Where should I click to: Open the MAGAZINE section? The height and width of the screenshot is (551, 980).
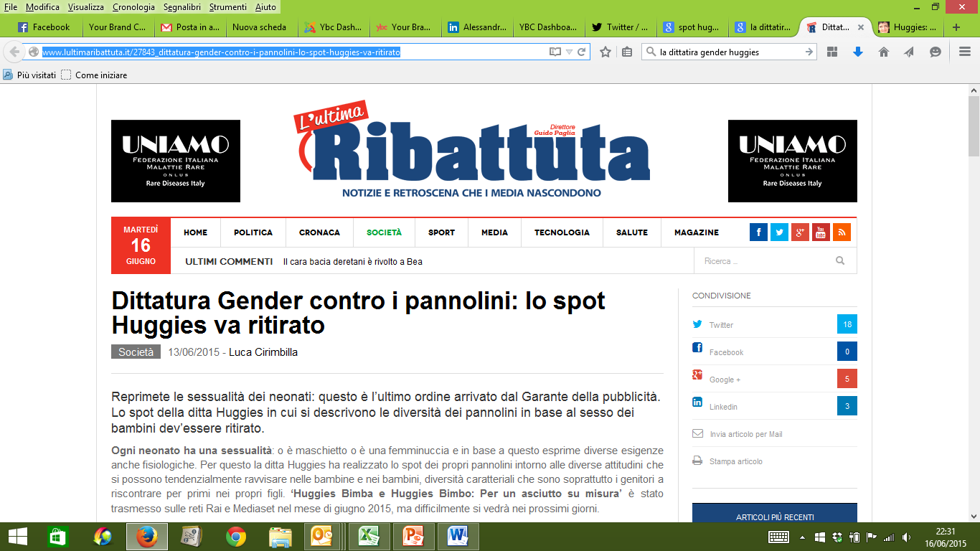(x=697, y=232)
